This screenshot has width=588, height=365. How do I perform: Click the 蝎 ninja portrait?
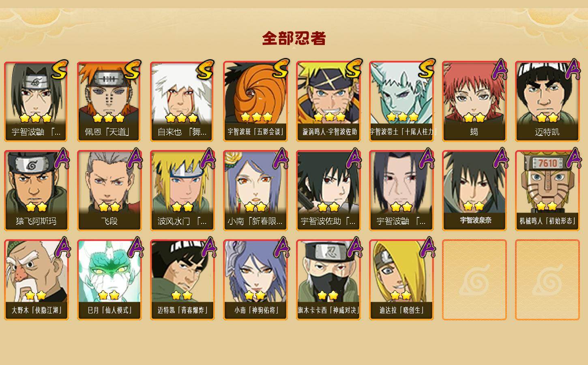474,101
